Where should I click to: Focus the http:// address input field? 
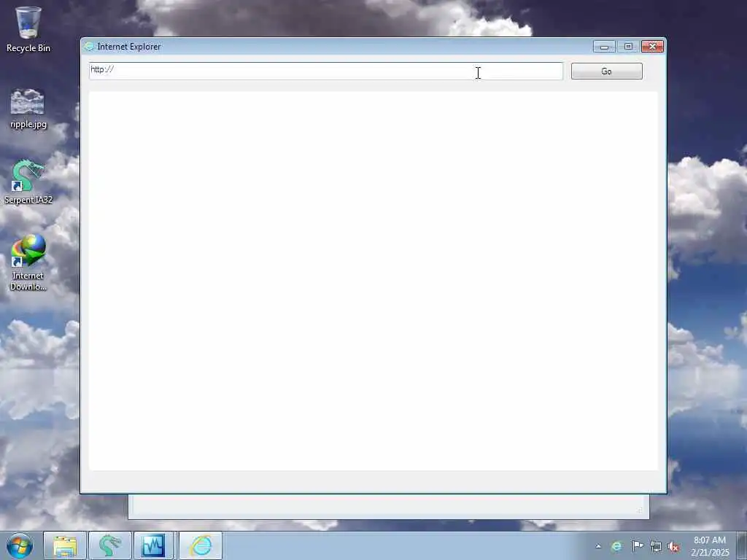[x=326, y=71]
